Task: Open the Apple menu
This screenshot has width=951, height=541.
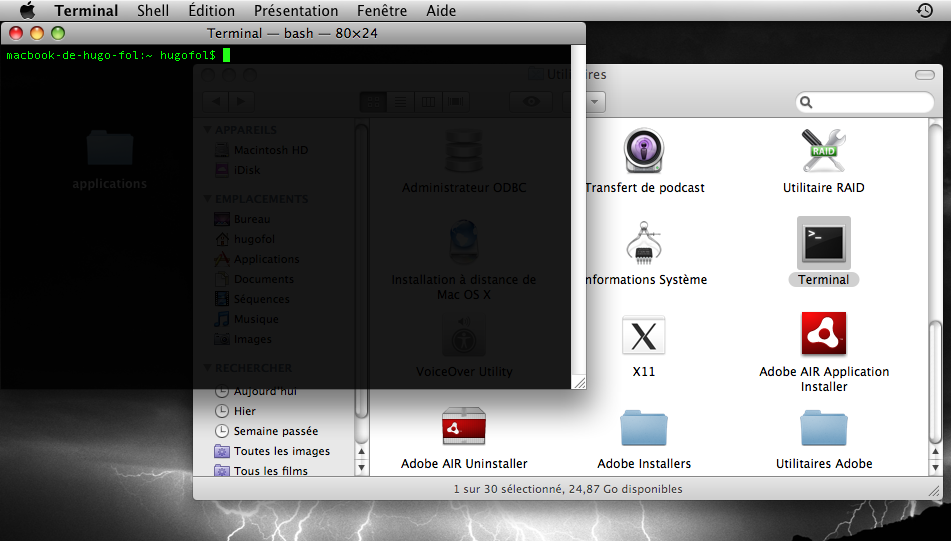Action: pos(27,10)
